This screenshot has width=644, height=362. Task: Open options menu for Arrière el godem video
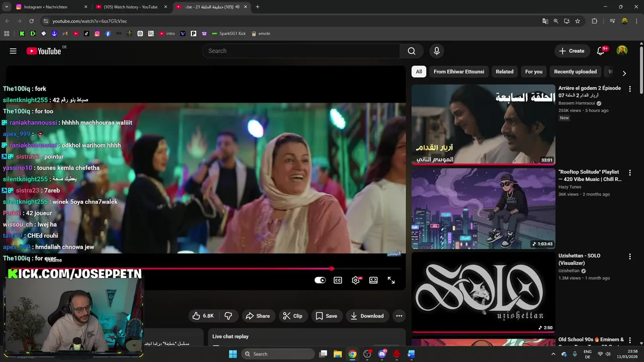click(x=630, y=89)
